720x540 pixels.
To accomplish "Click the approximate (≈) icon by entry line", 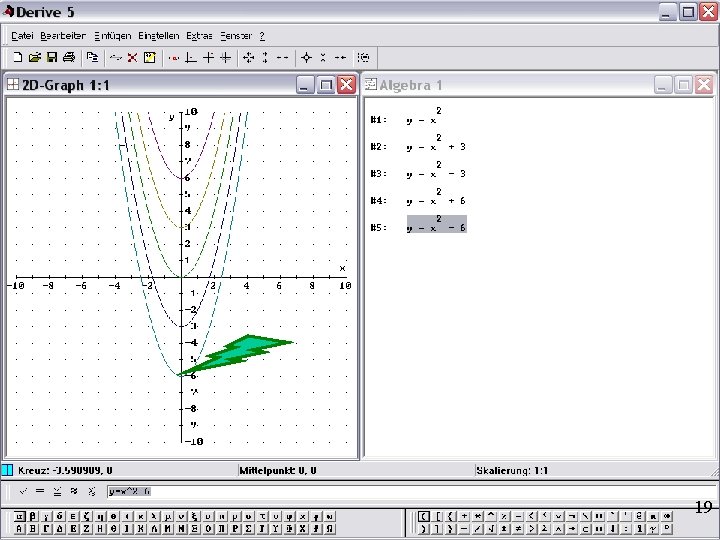I will tap(74, 491).
